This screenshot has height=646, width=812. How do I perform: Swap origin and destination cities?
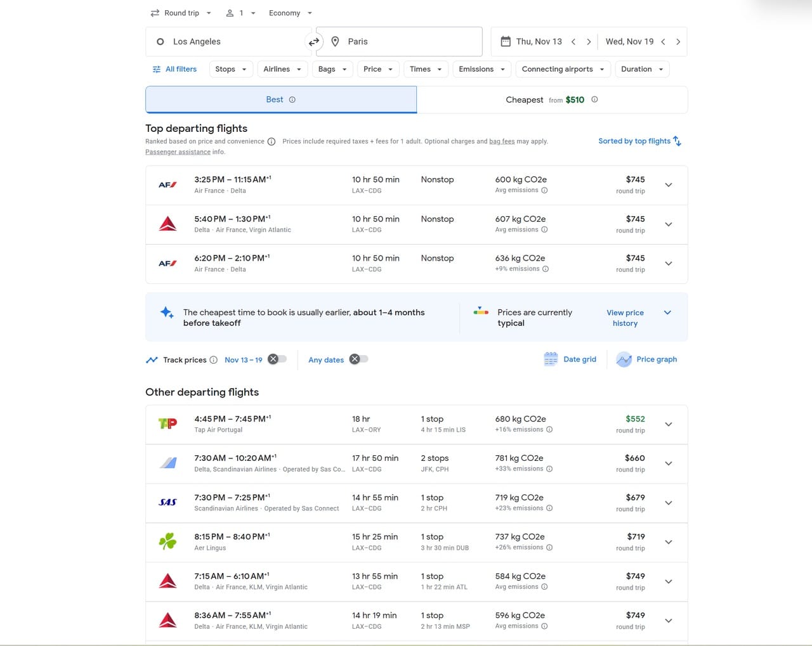click(313, 42)
